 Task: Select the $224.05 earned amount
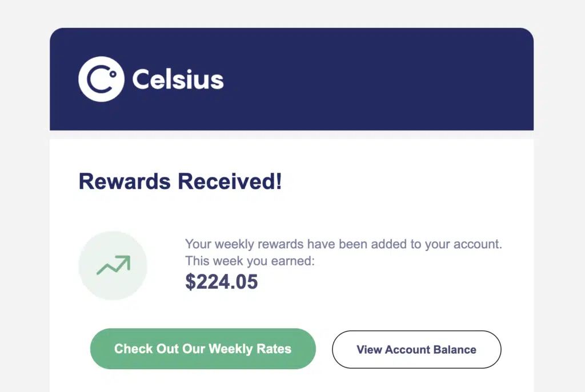point(222,281)
